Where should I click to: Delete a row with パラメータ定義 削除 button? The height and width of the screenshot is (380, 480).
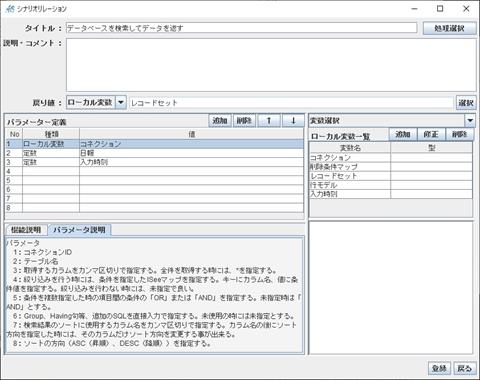coord(244,120)
